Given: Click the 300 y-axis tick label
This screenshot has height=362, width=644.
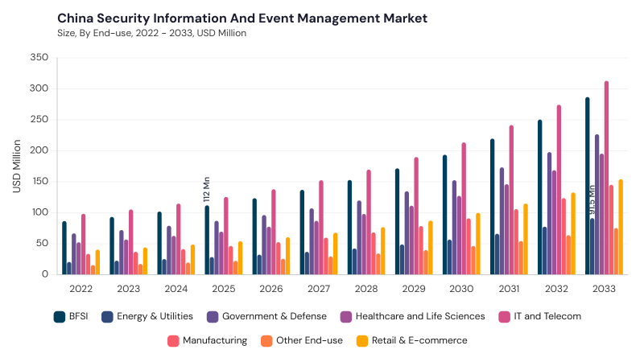Looking at the screenshot, I should (x=39, y=88).
